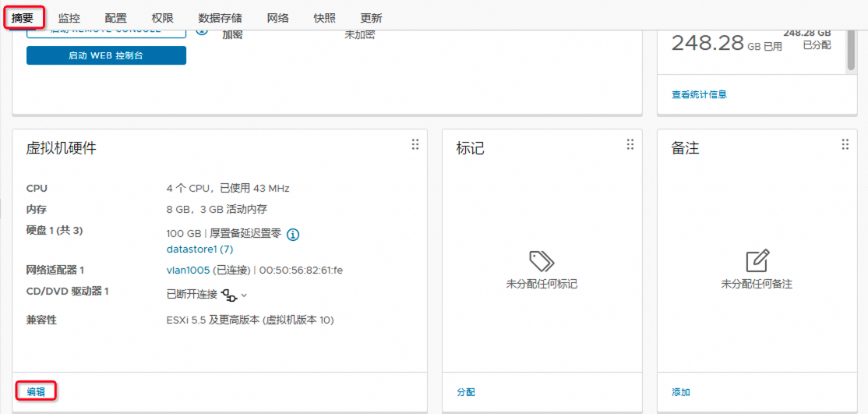Click the 未分配任何备注 message

pyautogui.click(x=757, y=285)
